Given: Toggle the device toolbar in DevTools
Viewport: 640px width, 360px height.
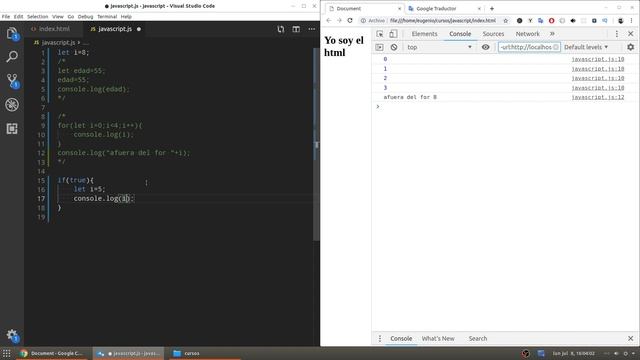Looking at the screenshot, I should tap(393, 34).
